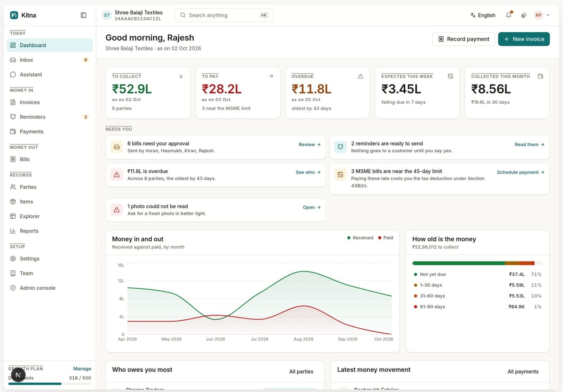Click the Reminders badge showing 2
The height and width of the screenshot is (392, 563).
(86, 117)
